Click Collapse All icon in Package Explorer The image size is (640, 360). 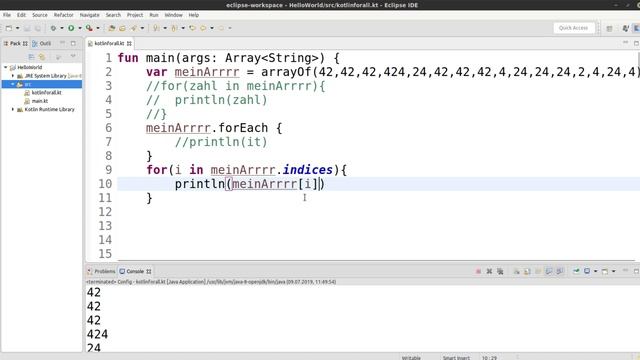pyautogui.click(x=31, y=57)
